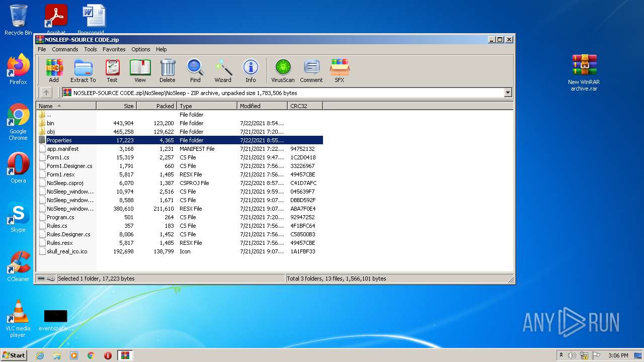Click the Opera taskbar icon
Viewport: 644px width, 362px height.
pyautogui.click(x=108, y=355)
